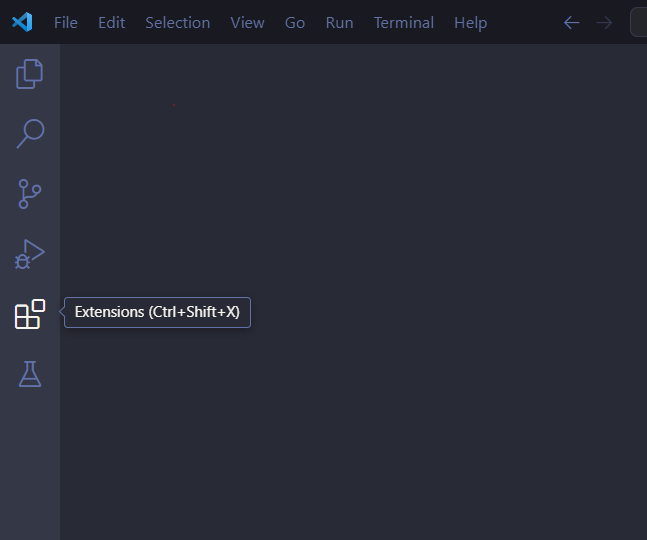Viewport: 647px width, 540px height.
Task: Click the VS Code logo icon
Action: pyautogui.click(x=22, y=22)
